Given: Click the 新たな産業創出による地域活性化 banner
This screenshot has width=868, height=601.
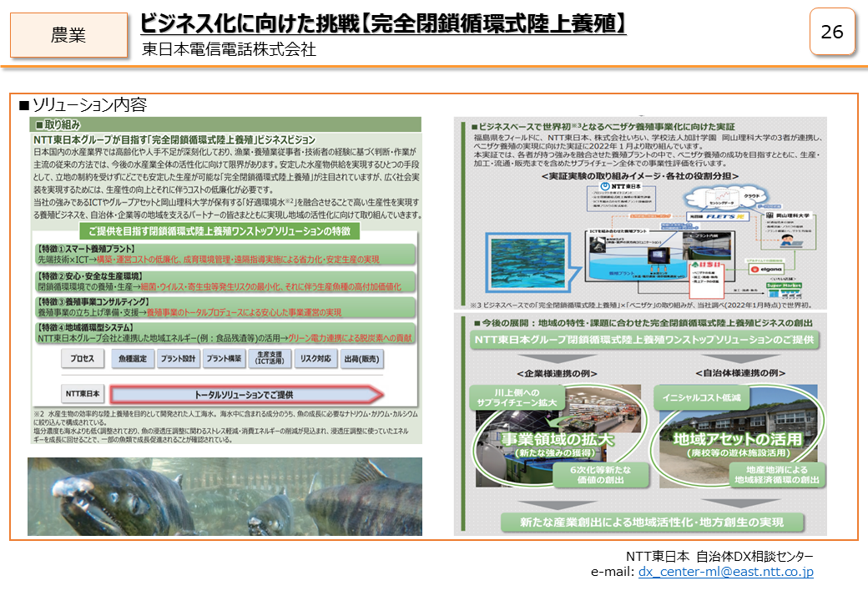Looking at the screenshot, I should click(652, 523).
